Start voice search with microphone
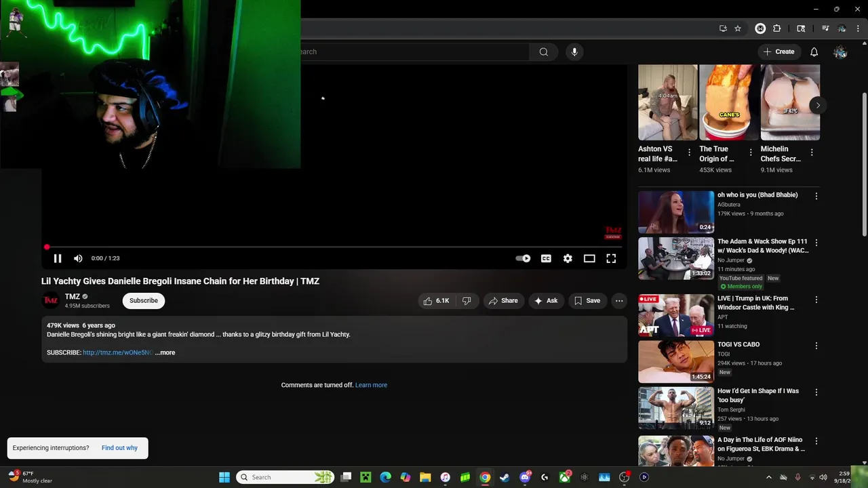The height and width of the screenshot is (488, 868). tap(574, 52)
